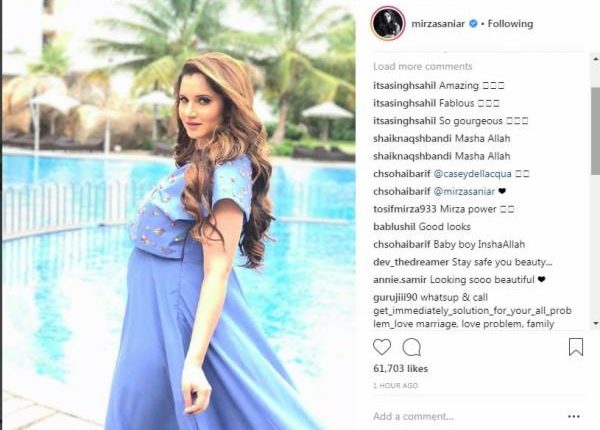Toggle the Following status button
Viewport: 600px width, 430px height.
pyautogui.click(x=510, y=24)
